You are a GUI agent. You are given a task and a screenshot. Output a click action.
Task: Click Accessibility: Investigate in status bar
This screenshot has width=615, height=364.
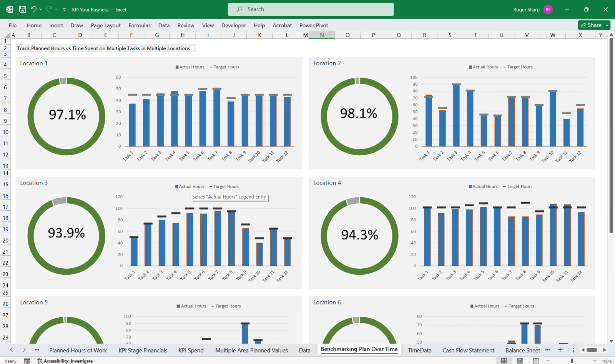point(65,361)
